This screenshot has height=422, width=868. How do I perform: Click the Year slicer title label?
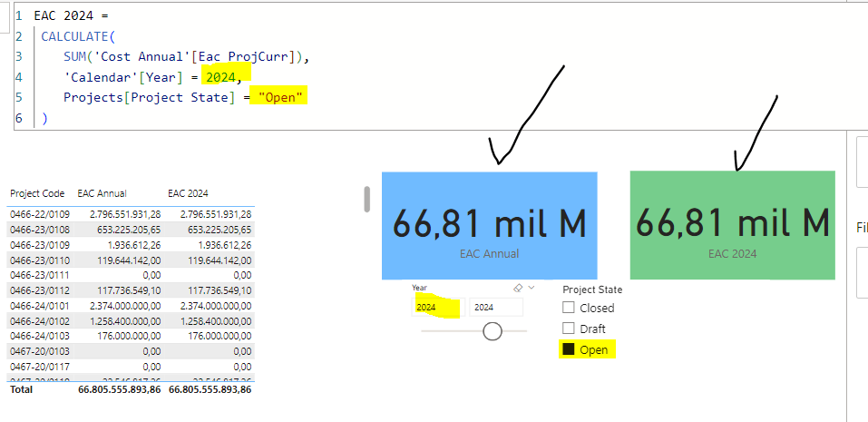tap(419, 288)
